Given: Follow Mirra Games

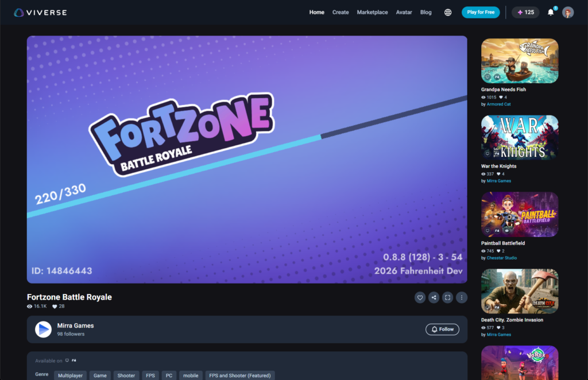Looking at the screenshot, I should coord(442,329).
